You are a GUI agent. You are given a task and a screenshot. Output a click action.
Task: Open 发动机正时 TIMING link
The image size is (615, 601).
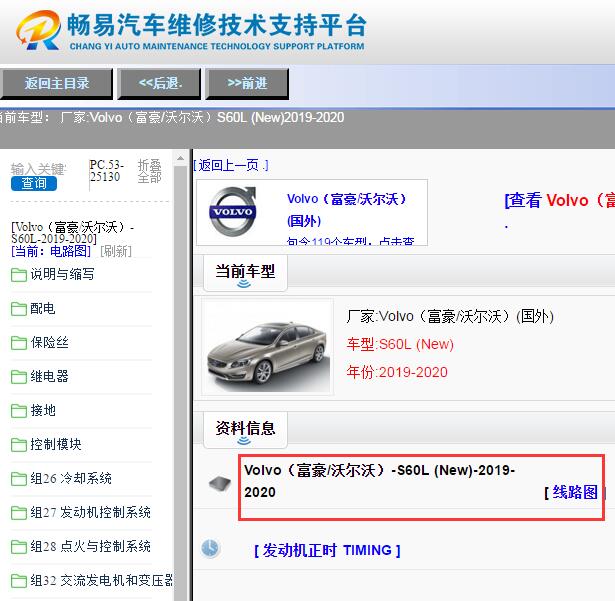[x=328, y=550]
